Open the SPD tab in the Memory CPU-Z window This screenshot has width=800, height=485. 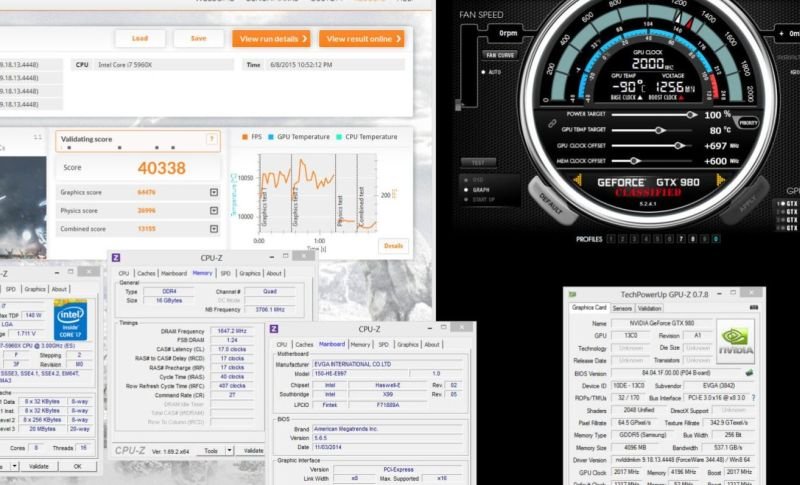click(226, 273)
